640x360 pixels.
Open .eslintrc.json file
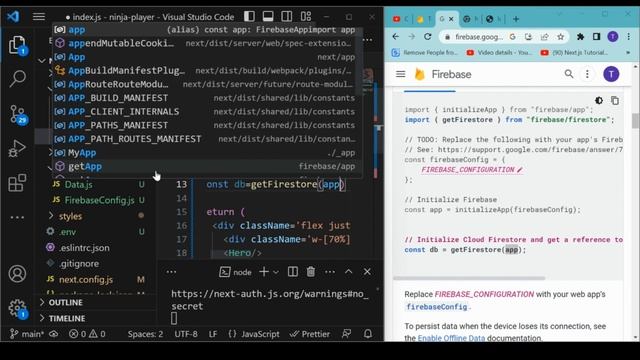(84, 248)
